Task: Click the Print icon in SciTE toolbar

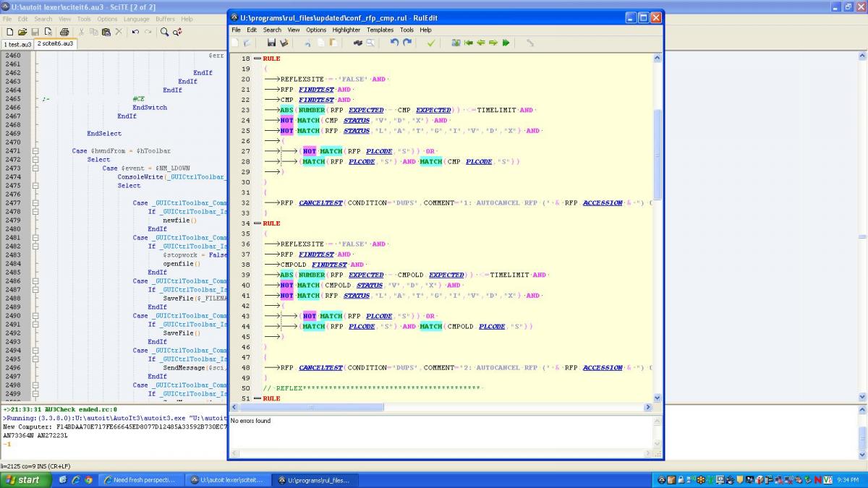Action: point(64,32)
